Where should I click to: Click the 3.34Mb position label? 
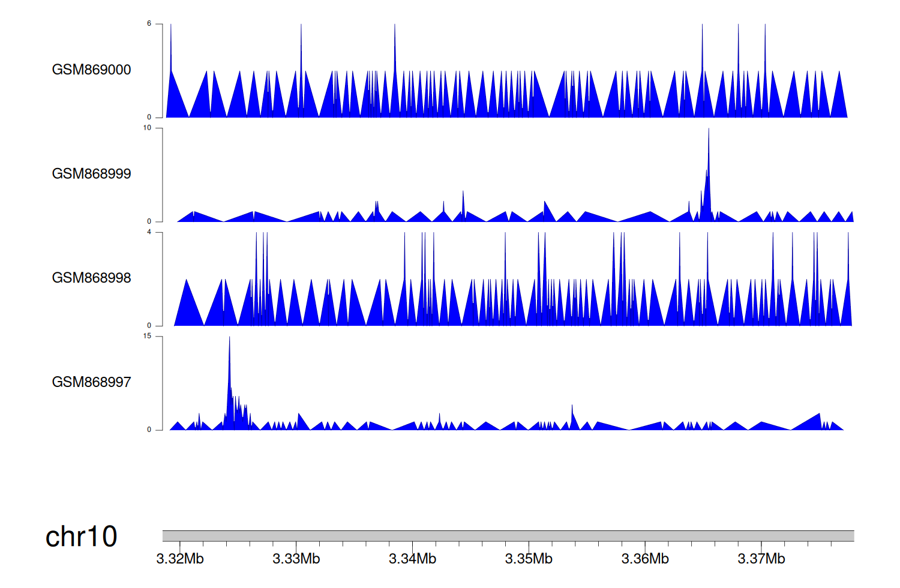pyautogui.click(x=412, y=559)
